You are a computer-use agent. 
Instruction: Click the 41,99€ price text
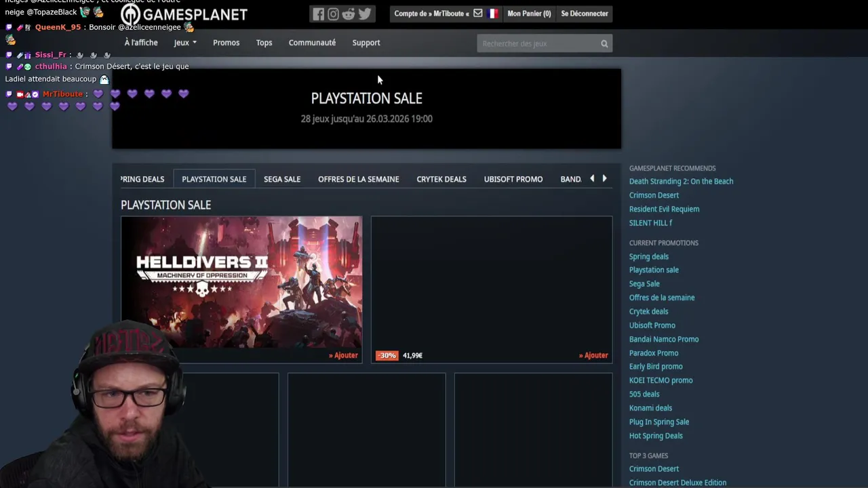pos(412,355)
